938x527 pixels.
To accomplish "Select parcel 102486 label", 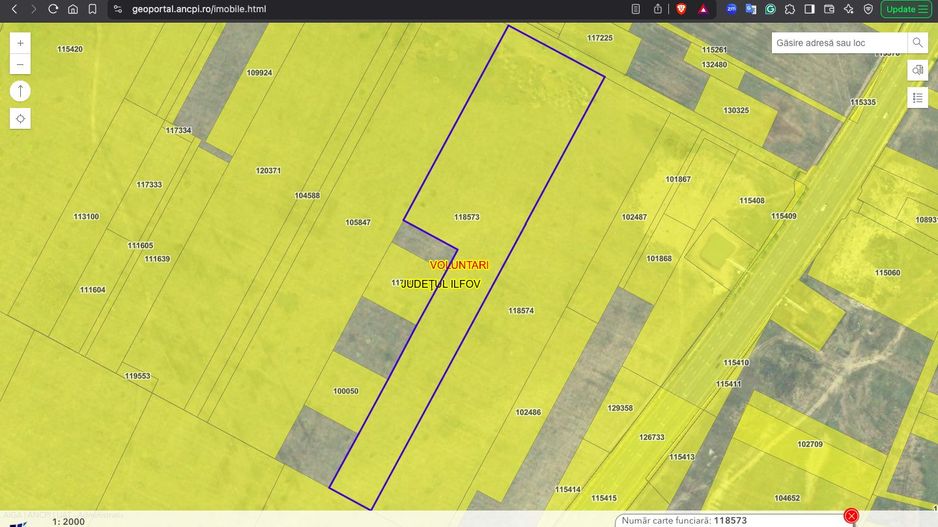I will 528,412.
